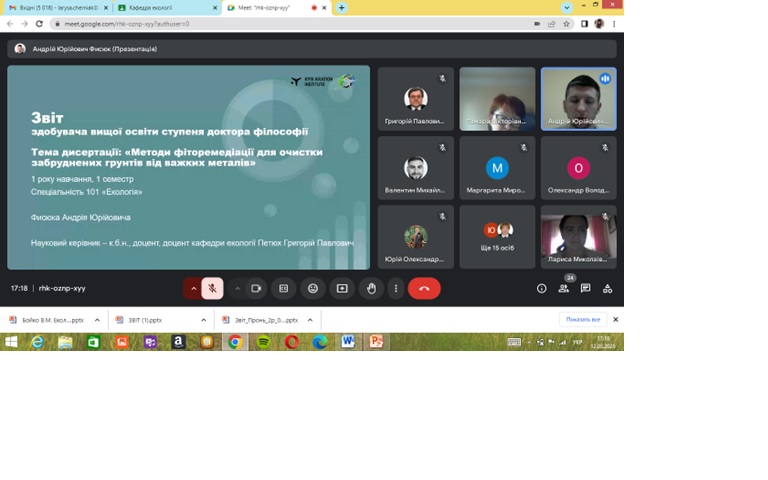Click the present screen icon
Image resolution: width=768 pixels, height=480 pixels.
(342, 288)
